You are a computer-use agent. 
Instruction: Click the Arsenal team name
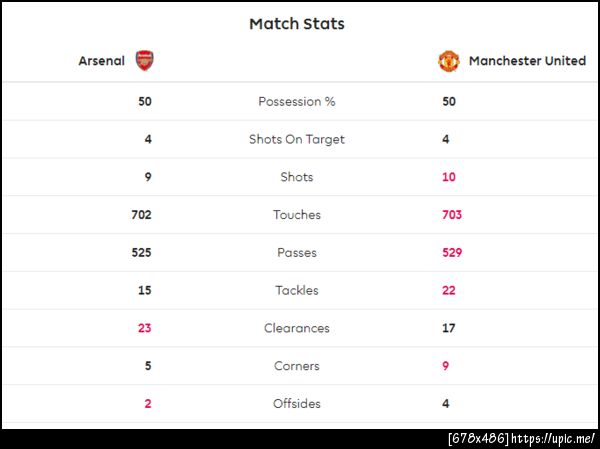(x=102, y=61)
